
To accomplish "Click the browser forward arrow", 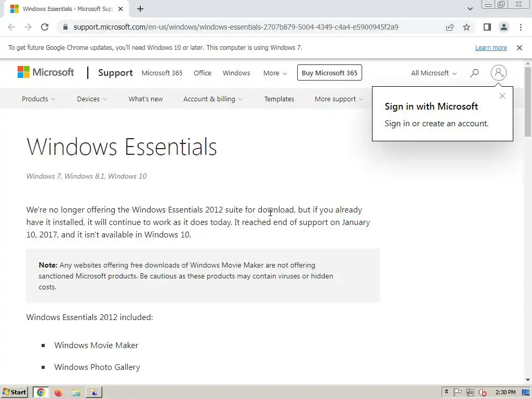I will click(x=28, y=27).
